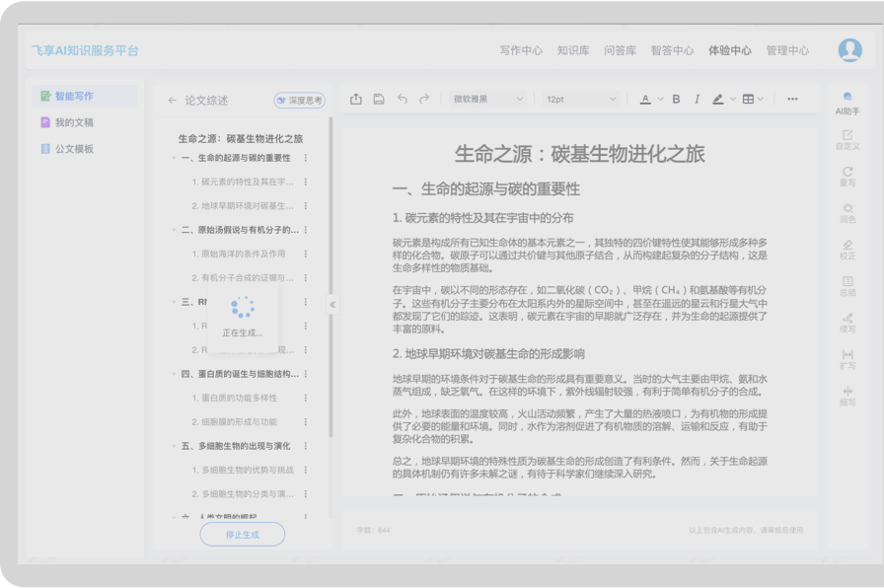Click the 飞享AI知识服务平台 logo

(85, 50)
